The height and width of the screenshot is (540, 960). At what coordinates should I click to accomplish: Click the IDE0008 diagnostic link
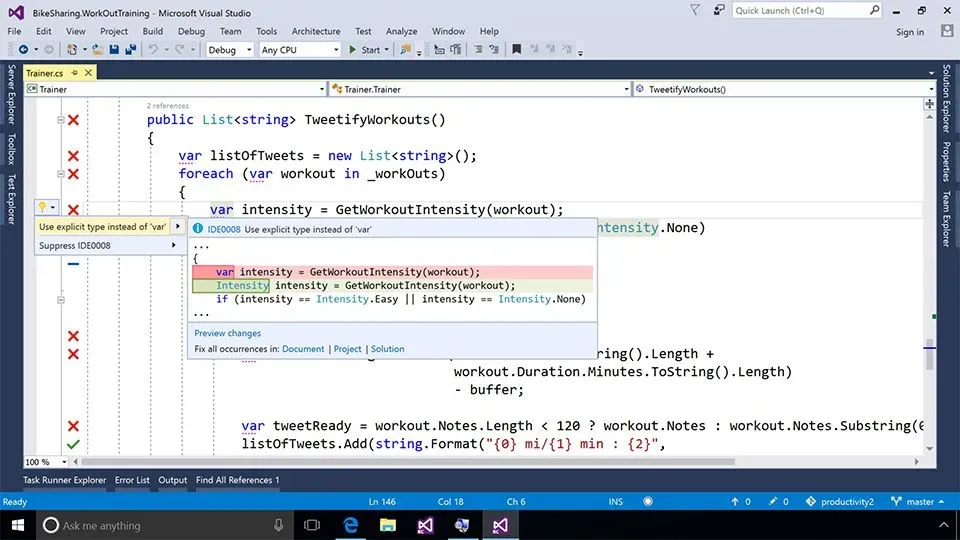[223, 230]
